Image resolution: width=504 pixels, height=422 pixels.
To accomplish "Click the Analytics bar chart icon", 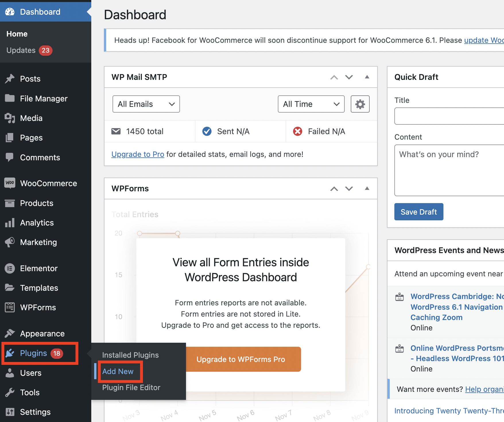I will point(10,223).
